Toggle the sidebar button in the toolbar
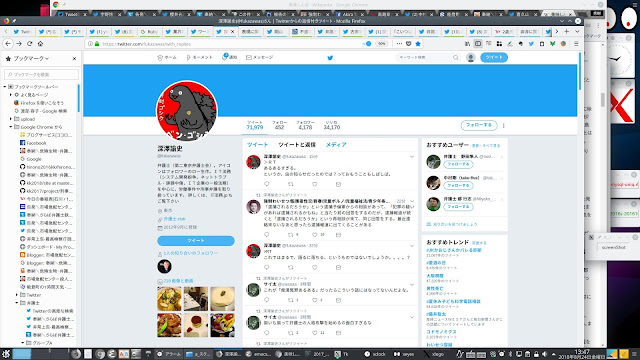The width and height of the screenshot is (640, 360). pyautogui.click(x=478, y=44)
